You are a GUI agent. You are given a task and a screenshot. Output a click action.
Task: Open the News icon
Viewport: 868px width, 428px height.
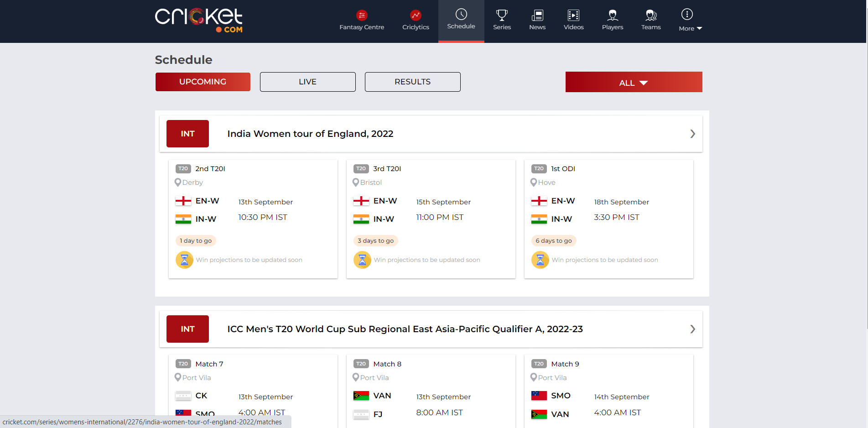tap(537, 15)
